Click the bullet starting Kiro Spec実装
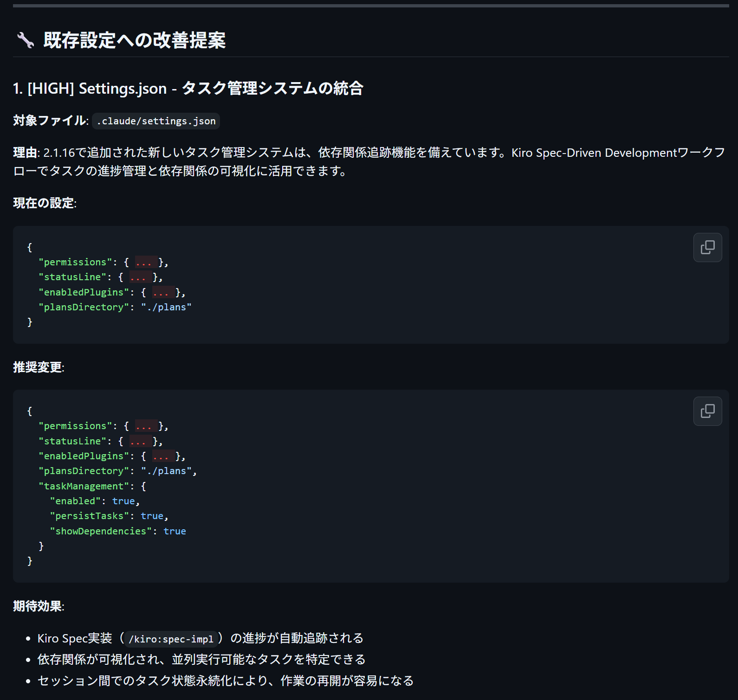Image resolution: width=738 pixels, height=700 pixels. tap(201, 638)
